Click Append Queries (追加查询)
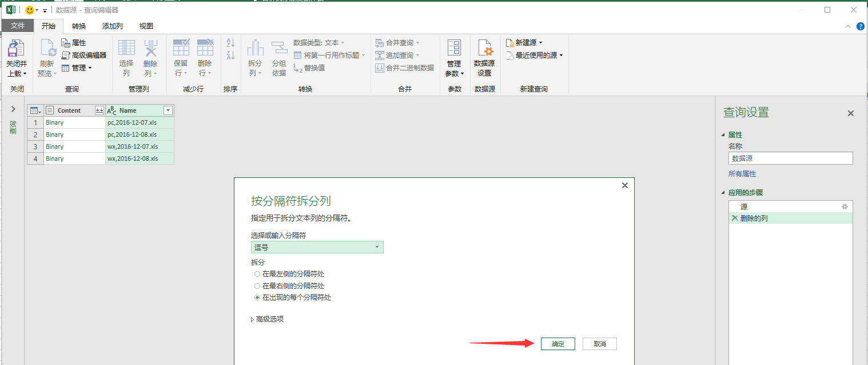This screenshot has height=365, width=868. click(397, 55)
